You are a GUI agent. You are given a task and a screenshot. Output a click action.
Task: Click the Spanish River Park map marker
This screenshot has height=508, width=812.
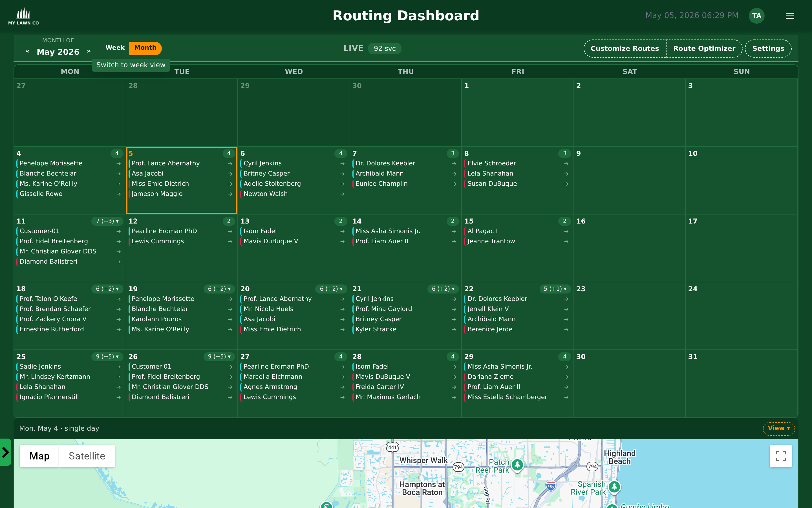coord(614,487)
